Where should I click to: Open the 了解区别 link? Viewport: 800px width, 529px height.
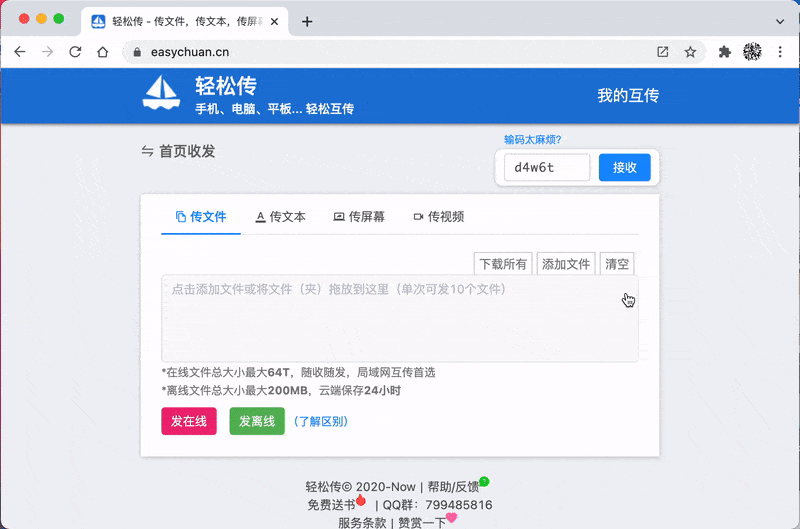(x=321, y=422)
